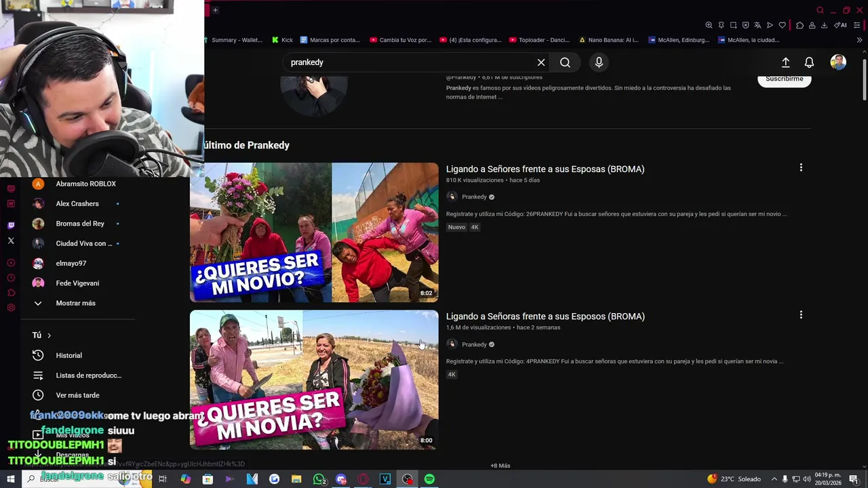
Task: Open the ¿Quieres ser mi novia? video thumbnail
Action: point(314,380)
